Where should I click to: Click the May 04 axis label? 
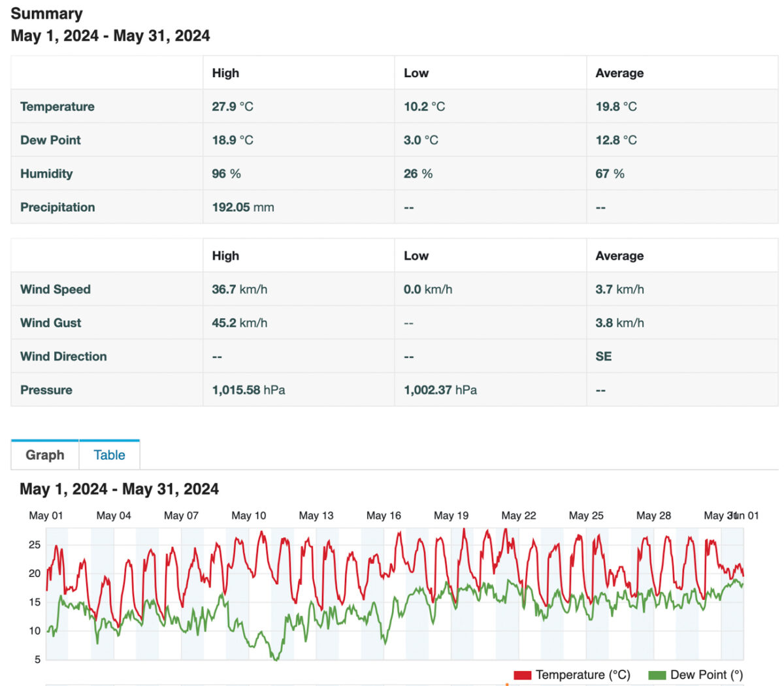114,515
